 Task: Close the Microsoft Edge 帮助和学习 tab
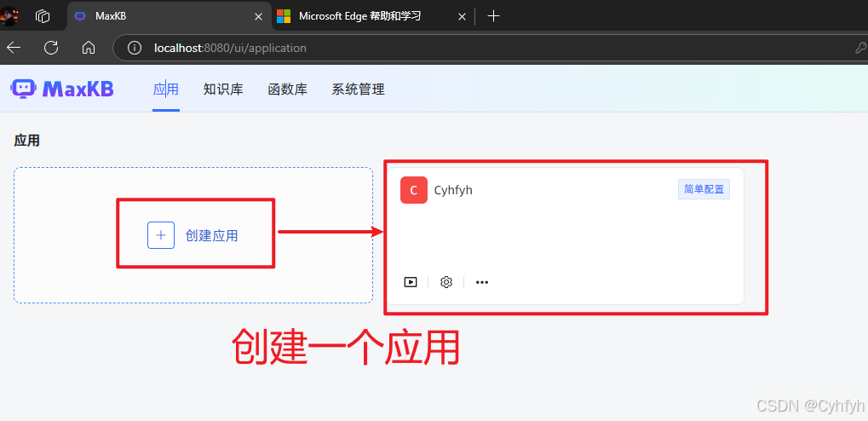[463, 17]
